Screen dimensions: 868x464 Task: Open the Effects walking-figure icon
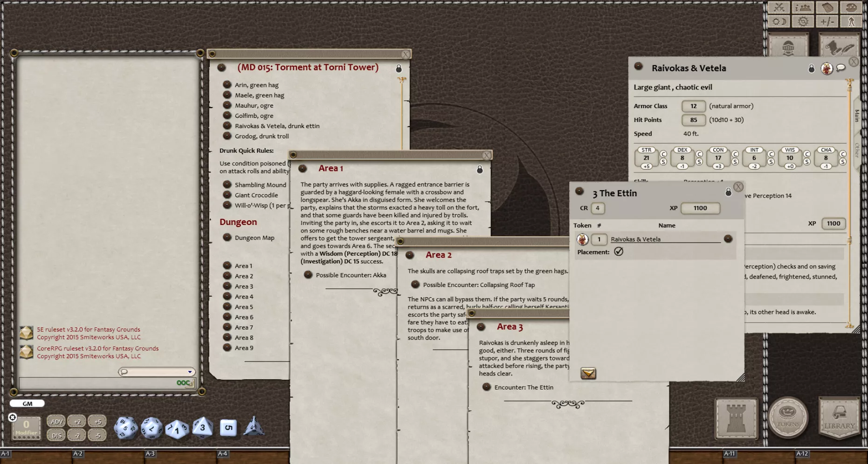[851, 21]
